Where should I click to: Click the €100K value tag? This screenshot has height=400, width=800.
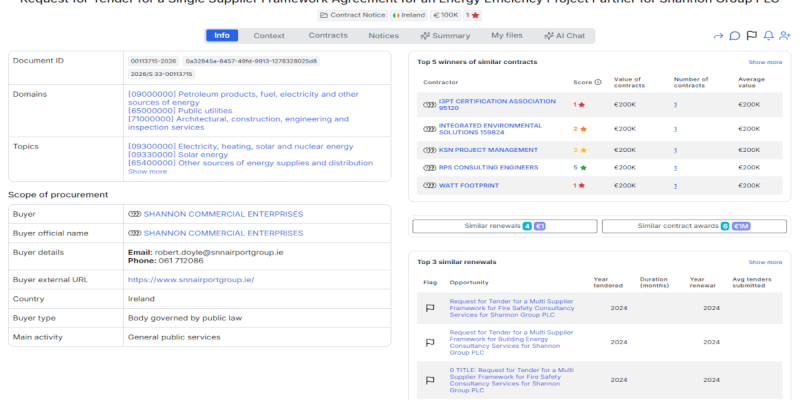(x=445, y=15)
